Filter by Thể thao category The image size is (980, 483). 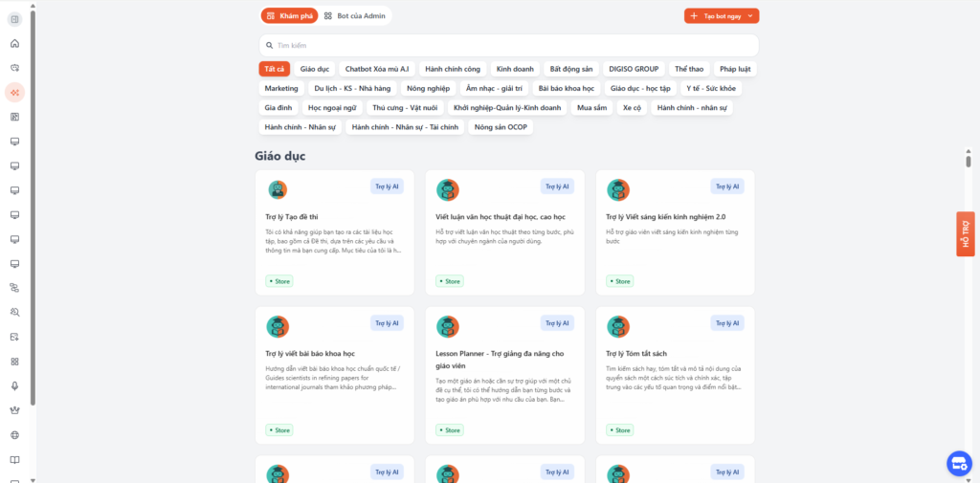[x=689, y=69]
